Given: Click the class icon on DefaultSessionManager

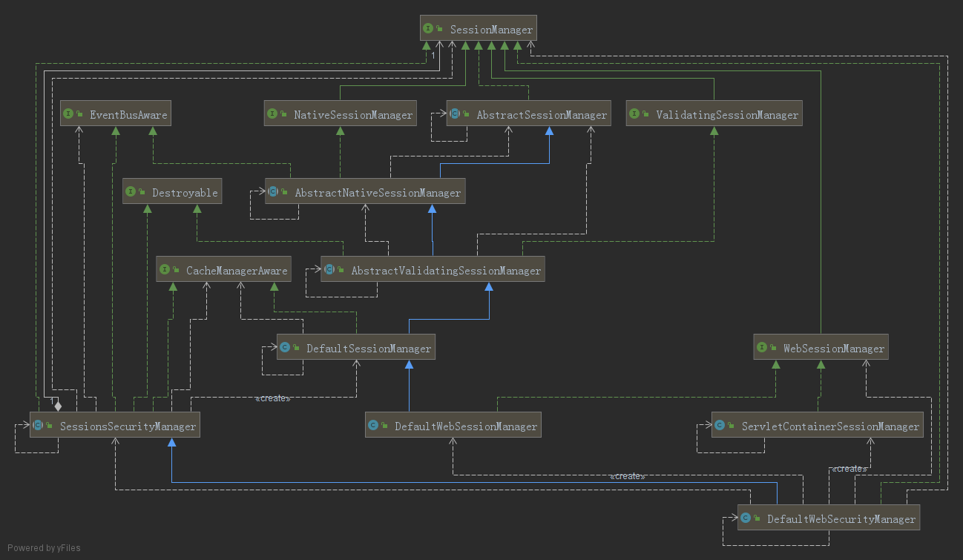Looking at the screenshot, I should click(x=284, y=348).
